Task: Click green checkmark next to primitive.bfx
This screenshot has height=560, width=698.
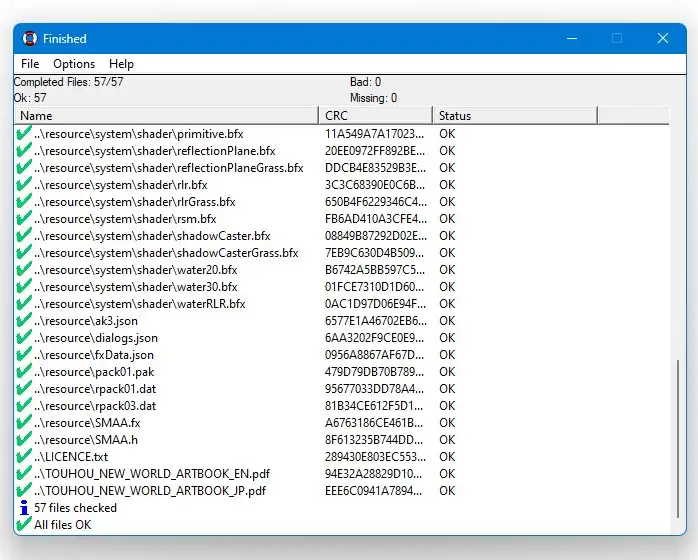Action: [24, 133]
